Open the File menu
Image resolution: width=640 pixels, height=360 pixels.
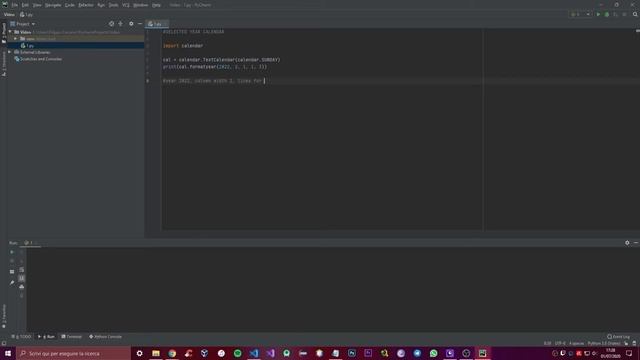15,5
